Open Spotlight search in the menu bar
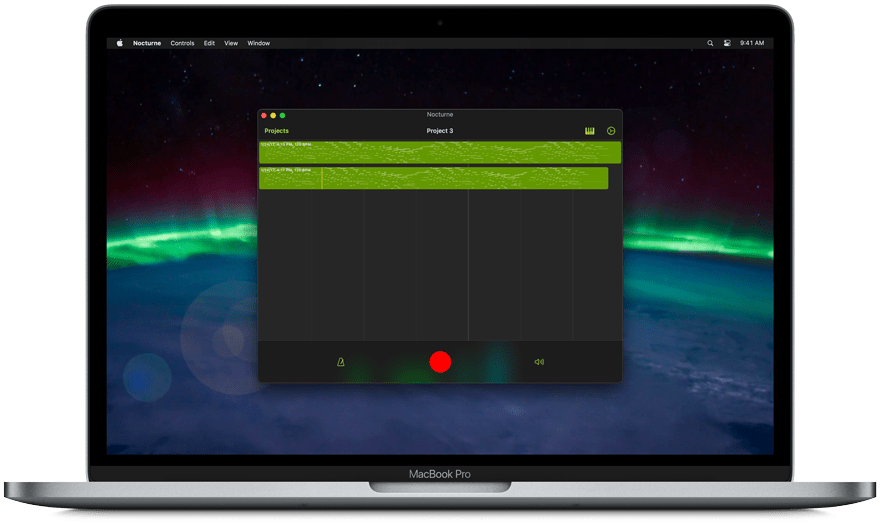880x524 pixels. (x=710, y=43)
